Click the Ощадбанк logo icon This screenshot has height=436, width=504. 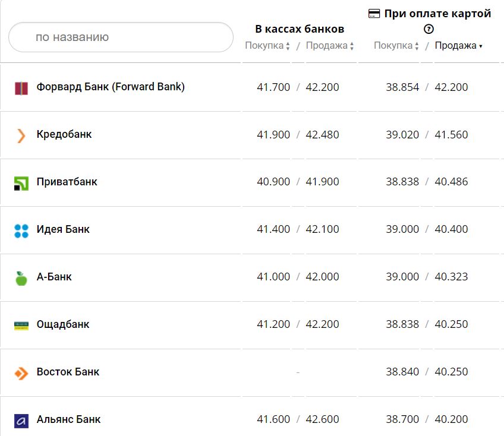pyautogui.click(x=21, y=325)
